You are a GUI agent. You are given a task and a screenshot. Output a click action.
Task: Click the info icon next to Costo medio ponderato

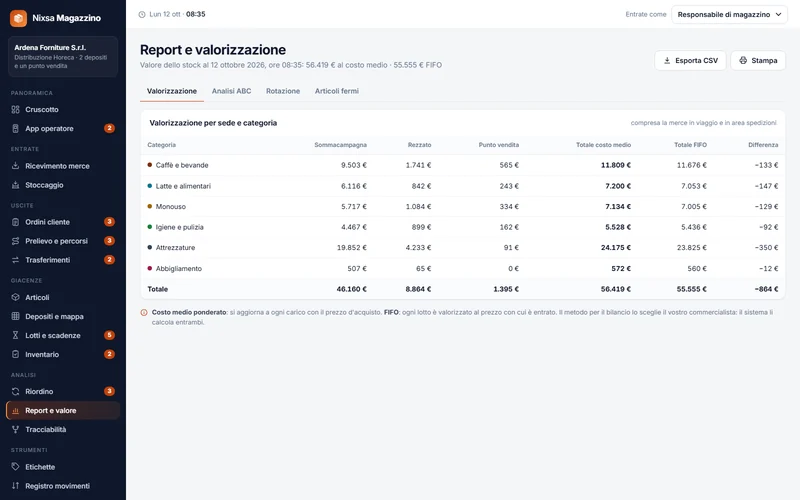click(x=144, y=312)
